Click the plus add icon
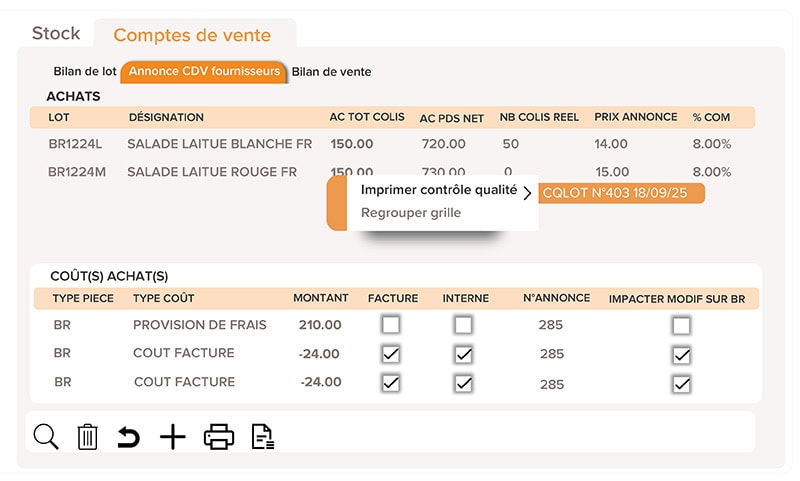This screenshot has width=800, height=481. (x=173, y=437)
